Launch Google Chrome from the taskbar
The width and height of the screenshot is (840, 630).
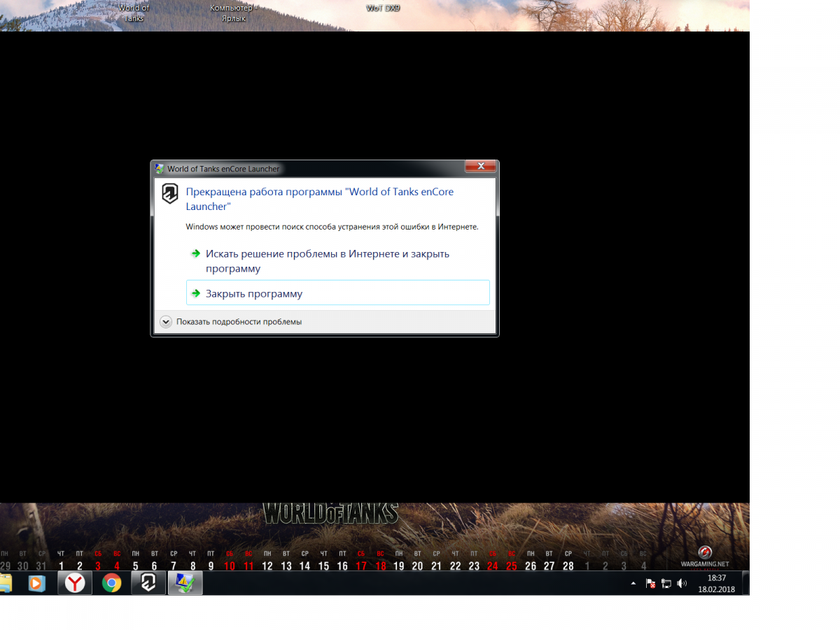(111, 583)
